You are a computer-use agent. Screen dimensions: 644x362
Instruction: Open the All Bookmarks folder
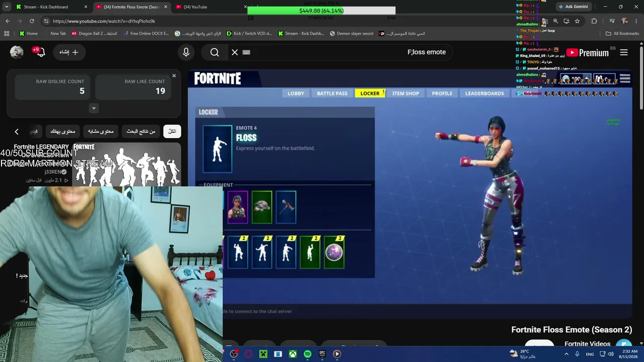[622, 34]
